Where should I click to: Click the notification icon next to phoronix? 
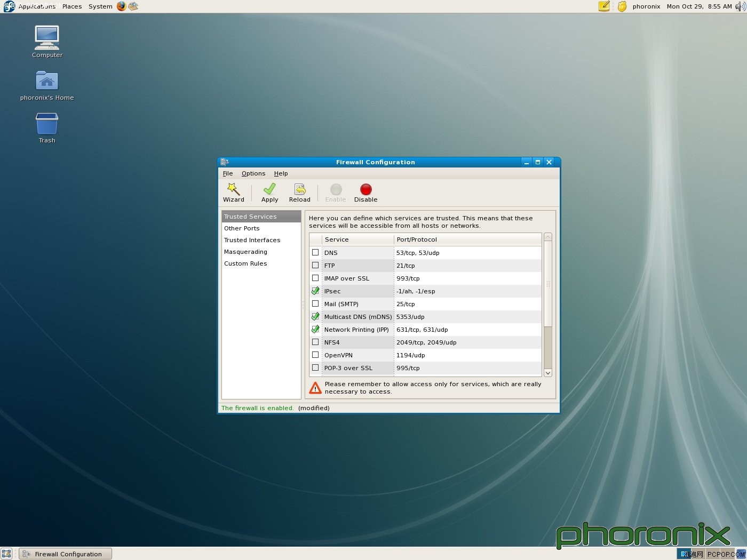[x=622, y=6]
